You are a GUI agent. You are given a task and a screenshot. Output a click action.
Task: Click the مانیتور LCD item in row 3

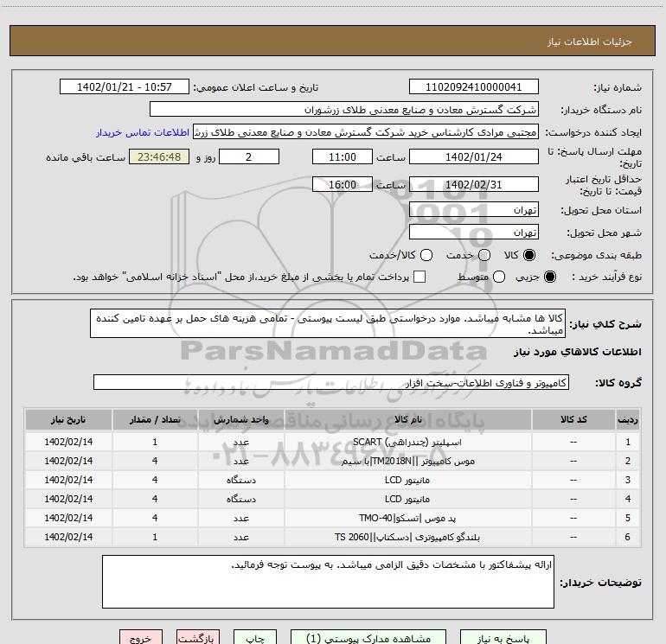[407, 480]
